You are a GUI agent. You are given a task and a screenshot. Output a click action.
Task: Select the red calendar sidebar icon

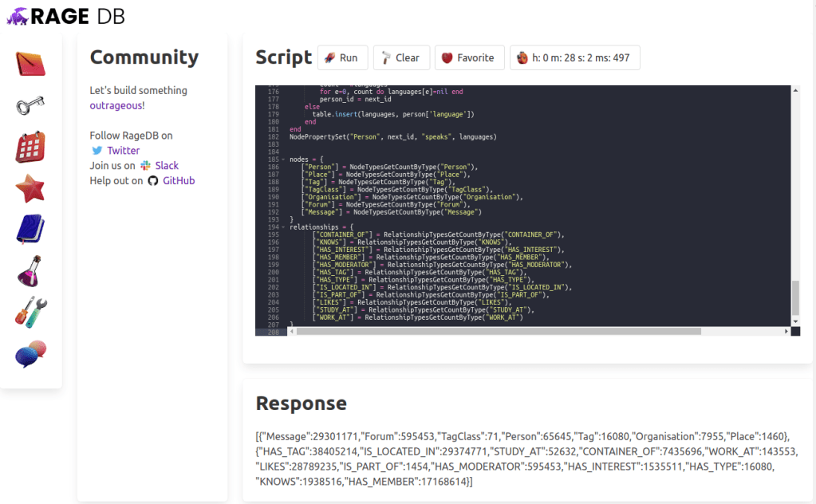point(30,148)
